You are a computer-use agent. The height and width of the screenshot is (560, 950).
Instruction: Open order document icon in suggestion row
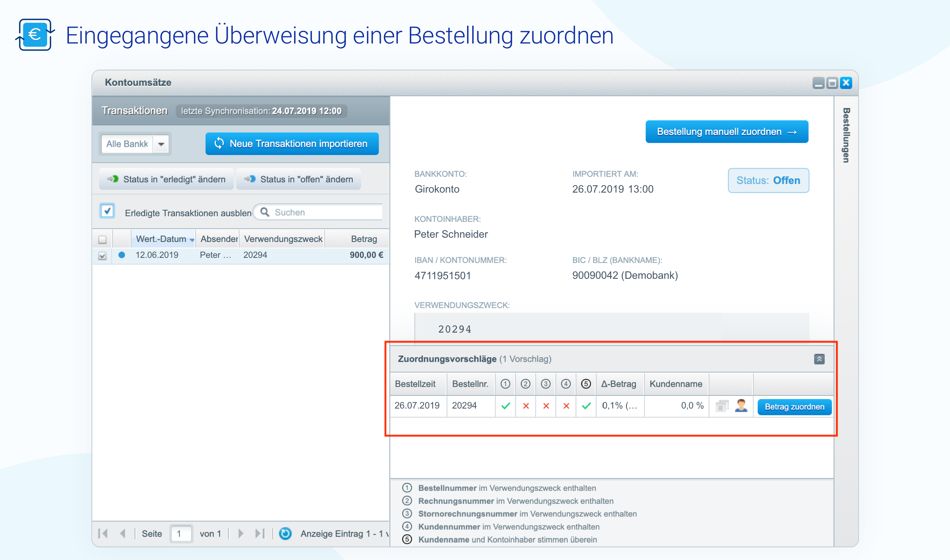(722, 406)
